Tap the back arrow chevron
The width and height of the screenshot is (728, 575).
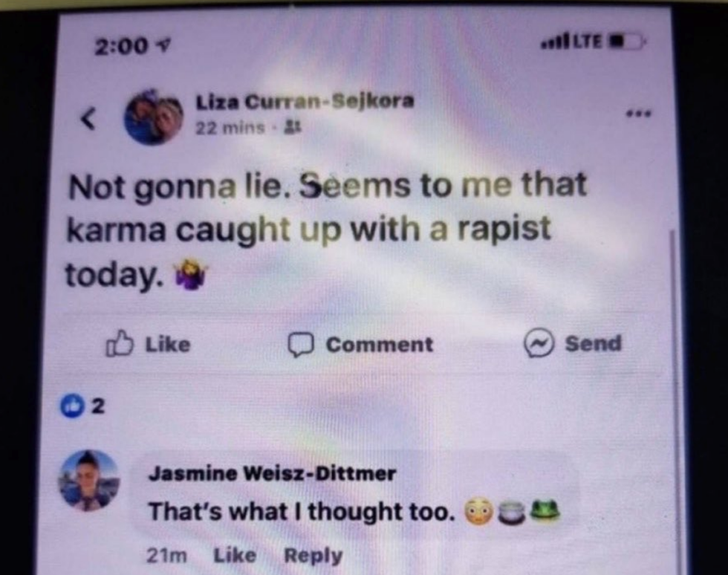[x=88, y=118]
